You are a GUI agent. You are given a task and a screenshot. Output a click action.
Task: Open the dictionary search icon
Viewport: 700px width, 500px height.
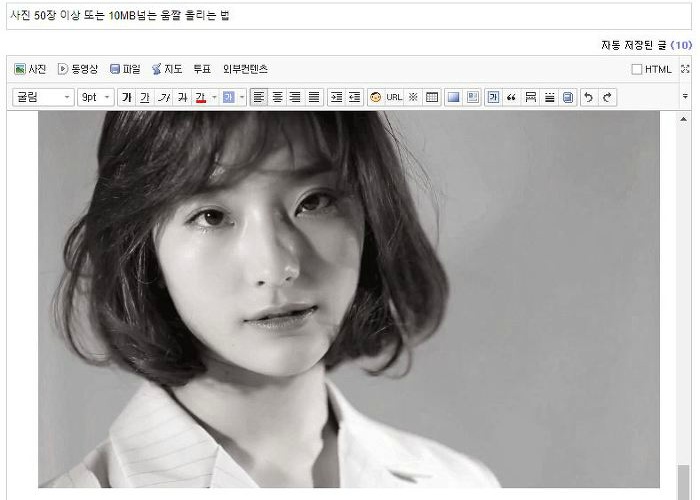567,97
